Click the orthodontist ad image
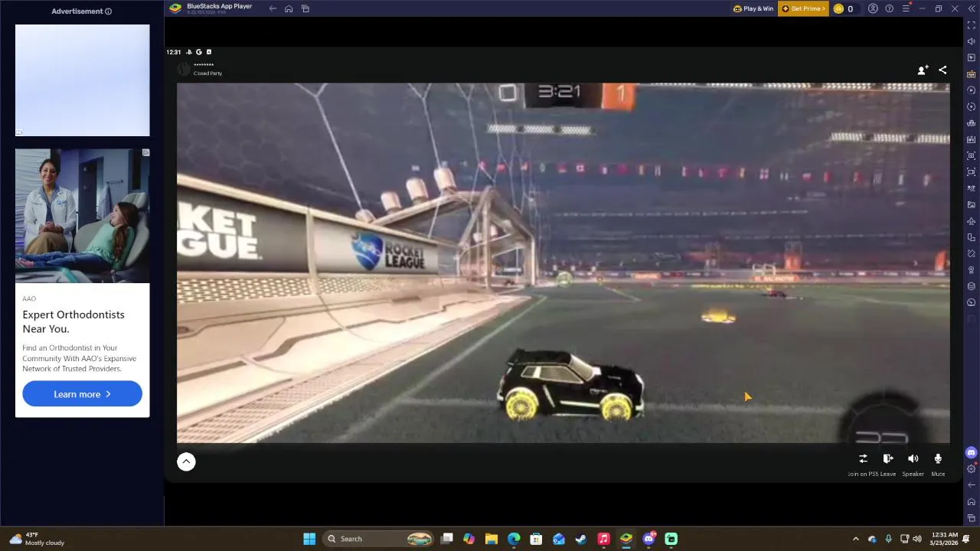This screenshot has width=980, height=551. pos(83,216)
